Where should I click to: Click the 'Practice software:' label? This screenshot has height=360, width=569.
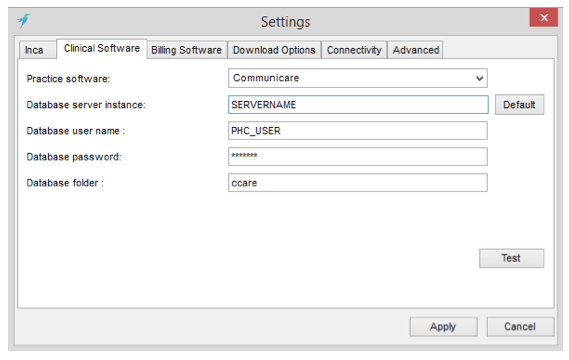pos(68,79)
